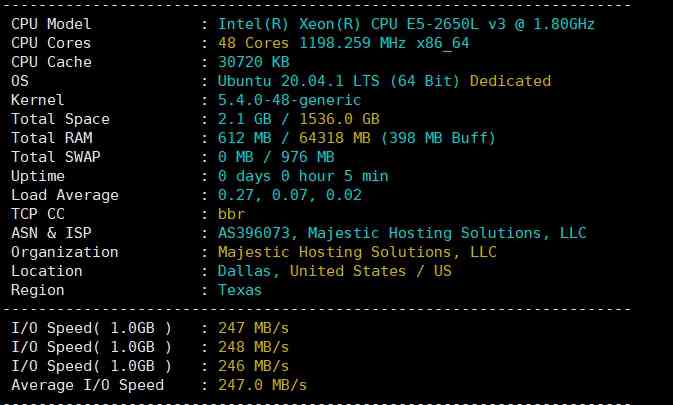Click Majestic Hosting Solutions, LLC in Organization row

click(x=357, y=252)
